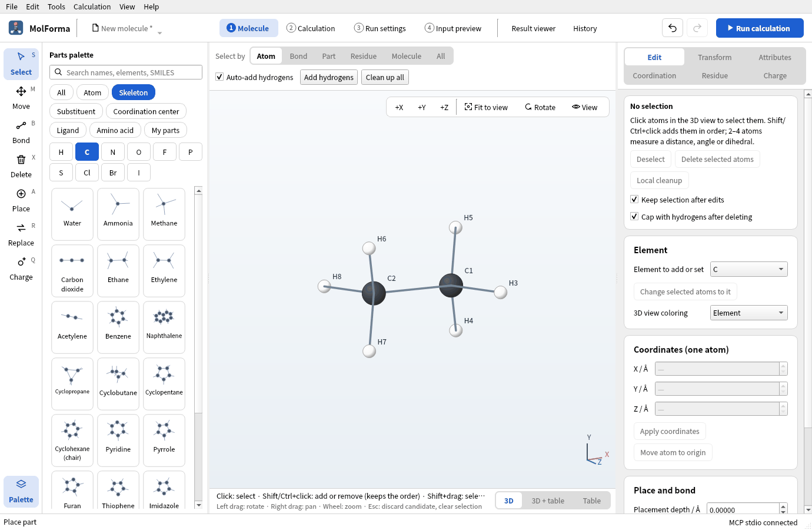The height and width of the screenshot is (530, 812).
Task: Open the Palette panel button
Action: [21, 491]
